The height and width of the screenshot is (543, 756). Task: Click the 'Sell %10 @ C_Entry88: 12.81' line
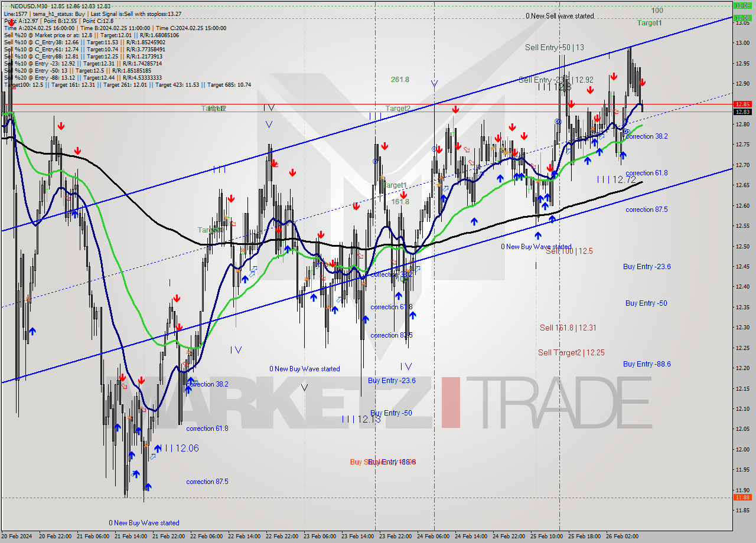click(83, 56)
